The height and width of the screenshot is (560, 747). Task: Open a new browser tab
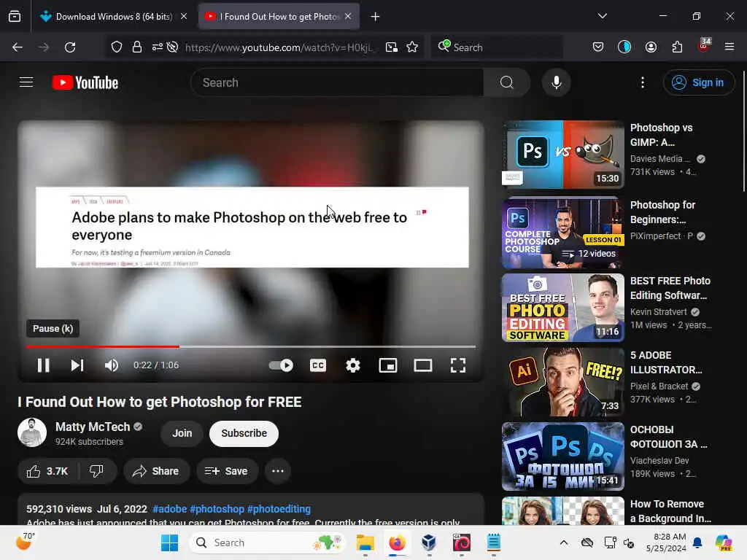point(376,17)
